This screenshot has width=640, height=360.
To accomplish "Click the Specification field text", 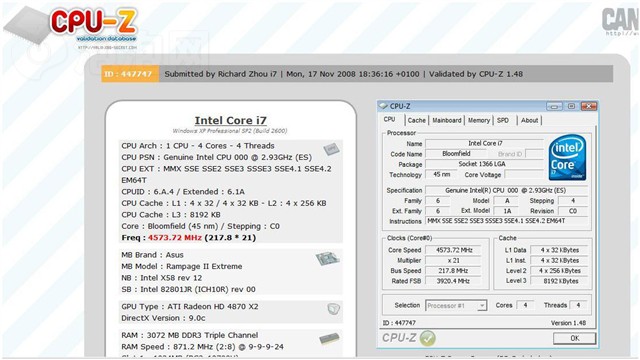I will pyautogui.click(x=506, y=190).
